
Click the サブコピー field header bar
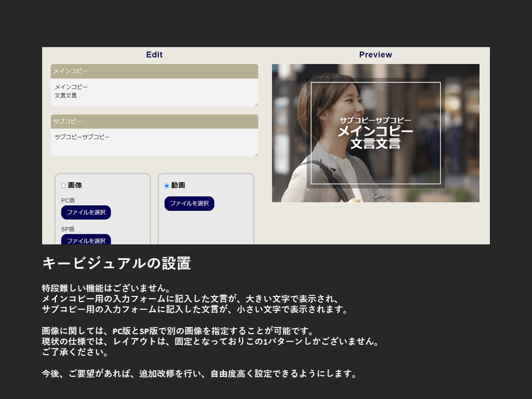click(x=154, y=121)
